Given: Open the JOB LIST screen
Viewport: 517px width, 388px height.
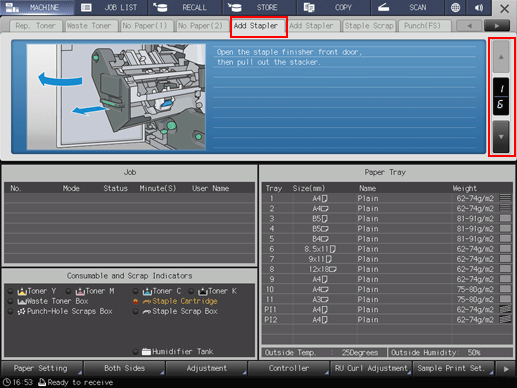Looking at the screenshot, I should click(x=111, y=7).
